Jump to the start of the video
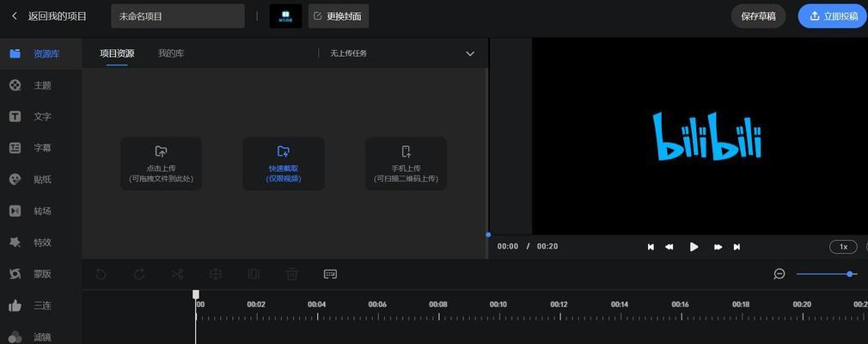Viewport: 868px width, 344px height. coord(651,247)
